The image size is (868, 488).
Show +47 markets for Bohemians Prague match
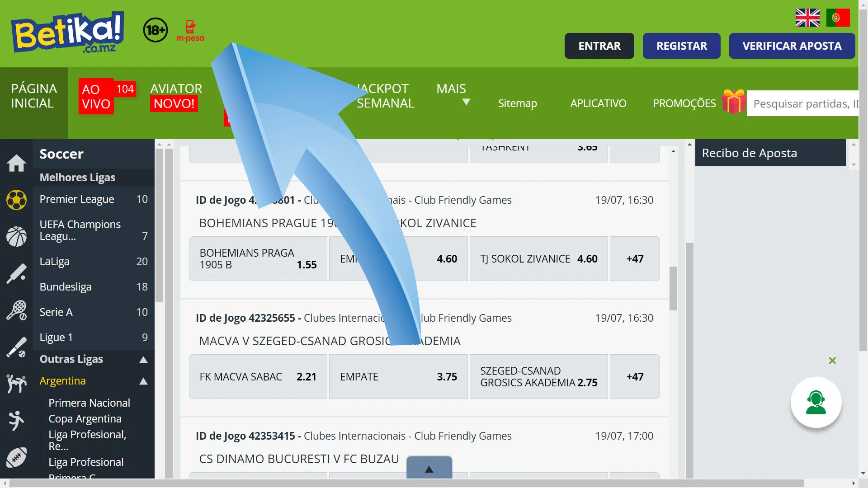(635, 259)
